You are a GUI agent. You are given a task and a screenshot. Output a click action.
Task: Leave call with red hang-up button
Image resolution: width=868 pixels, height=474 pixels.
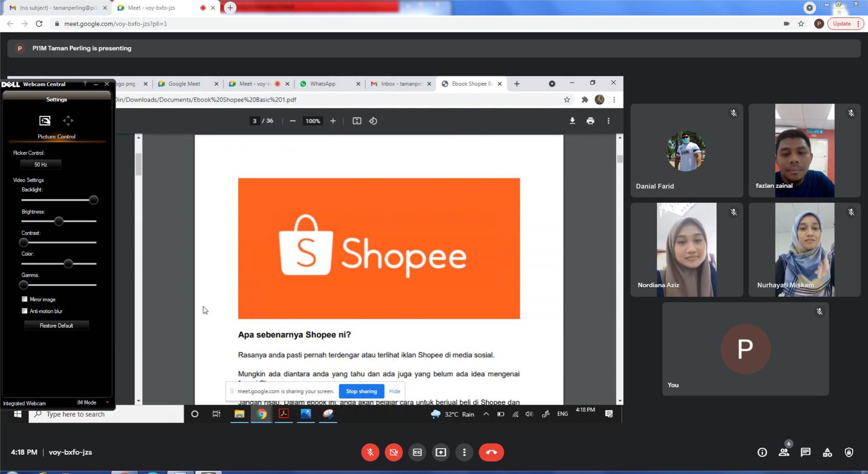pos(491,452)
